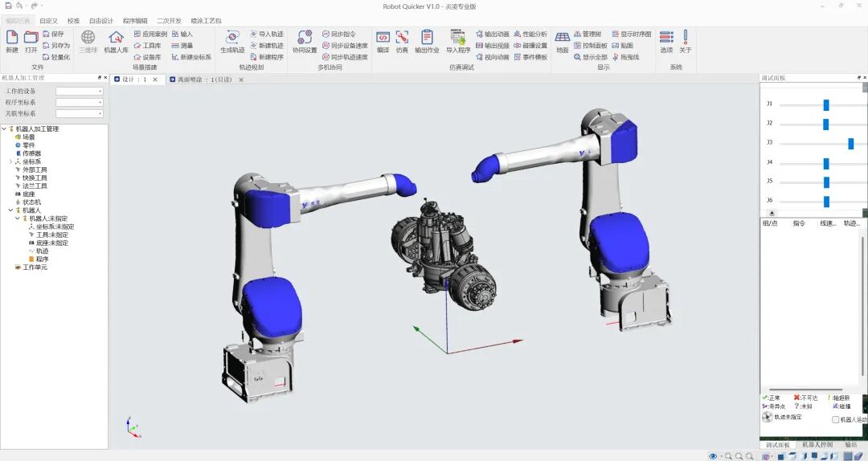
Task: Open the 喷涂工艺包 ribbon tab
Action: 206,20
